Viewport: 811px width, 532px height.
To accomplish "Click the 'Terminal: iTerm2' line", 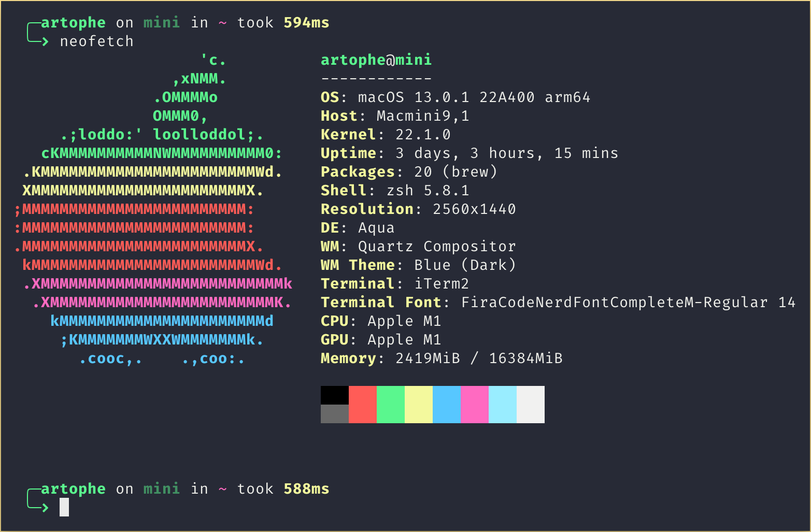I will 395,284.
